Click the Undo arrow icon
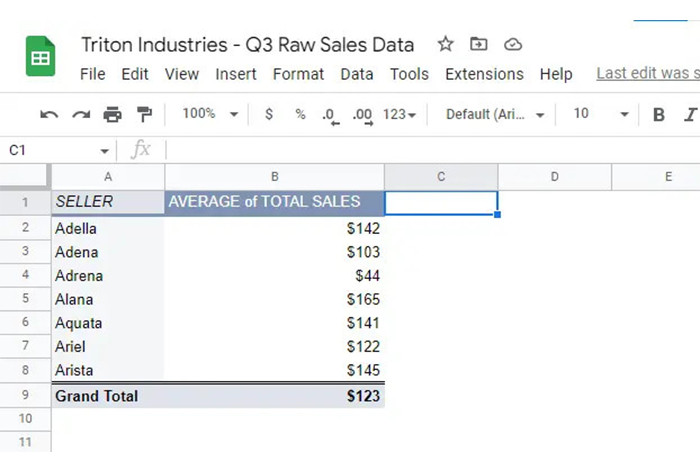Screen dimensions: 700x472 pos(49,114)
